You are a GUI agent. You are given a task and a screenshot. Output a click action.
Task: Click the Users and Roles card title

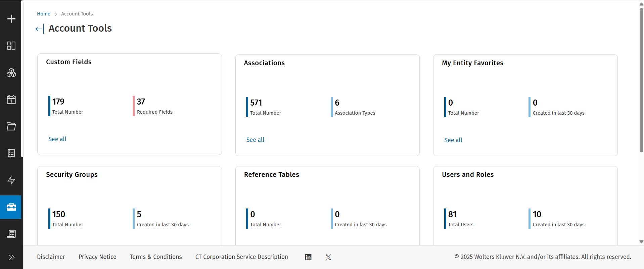tap(468, 175)
